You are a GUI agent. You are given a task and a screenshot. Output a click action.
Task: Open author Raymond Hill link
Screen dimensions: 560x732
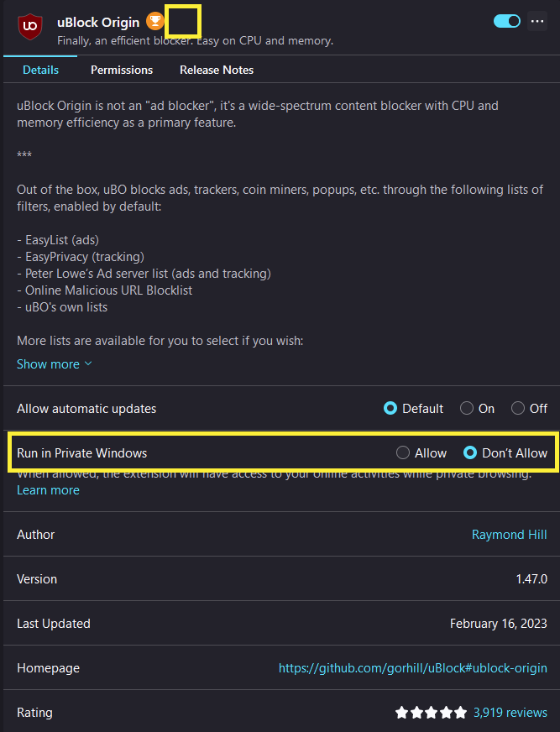tap(509, 535)
